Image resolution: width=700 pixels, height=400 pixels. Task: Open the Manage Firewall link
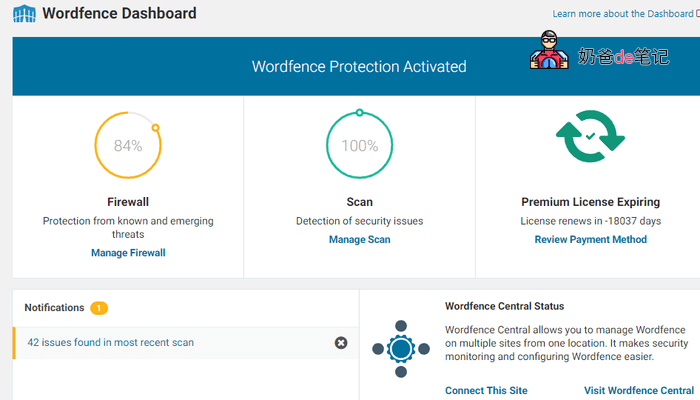(x=128, y=253)
